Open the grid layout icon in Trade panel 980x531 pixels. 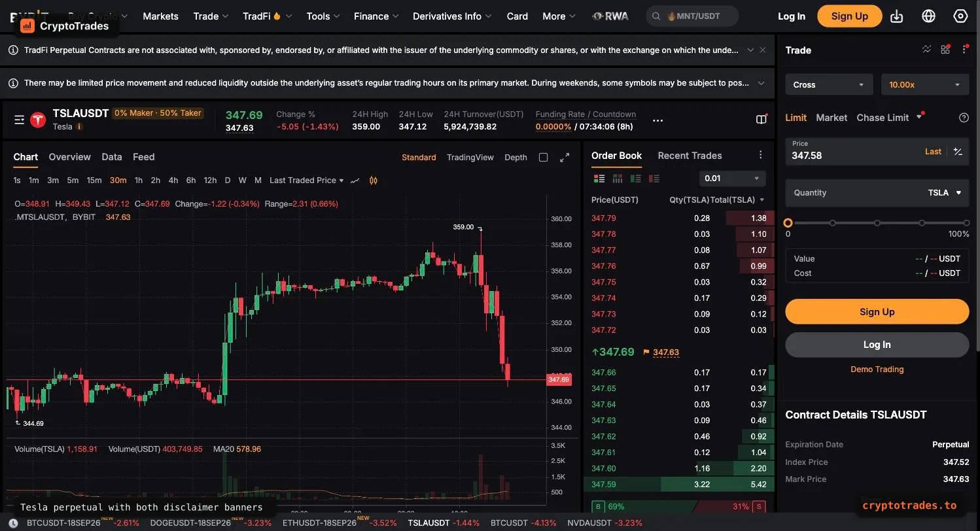(x=945, y=50)
